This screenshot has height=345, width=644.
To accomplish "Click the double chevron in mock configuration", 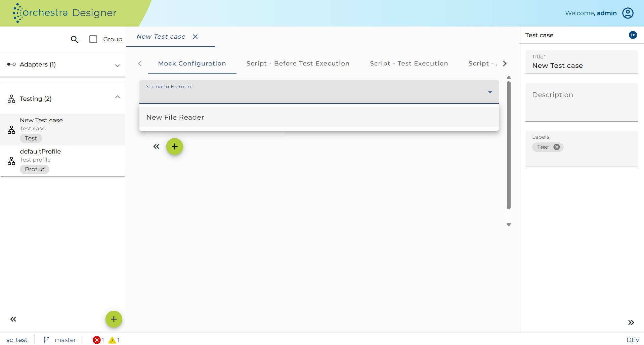I will (157, 146).
